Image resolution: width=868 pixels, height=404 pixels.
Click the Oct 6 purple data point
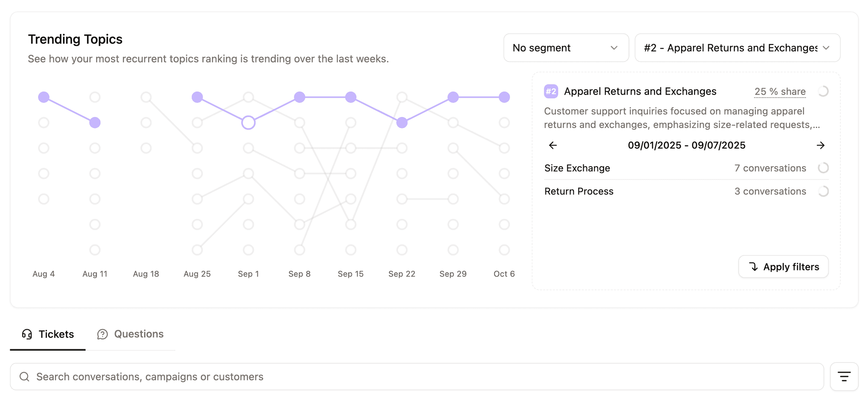504,97
